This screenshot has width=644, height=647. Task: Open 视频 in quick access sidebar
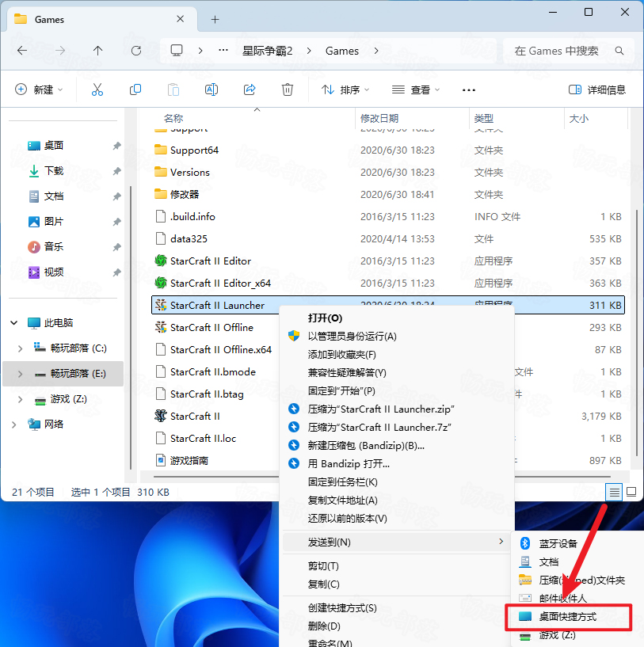click(54, 272)
